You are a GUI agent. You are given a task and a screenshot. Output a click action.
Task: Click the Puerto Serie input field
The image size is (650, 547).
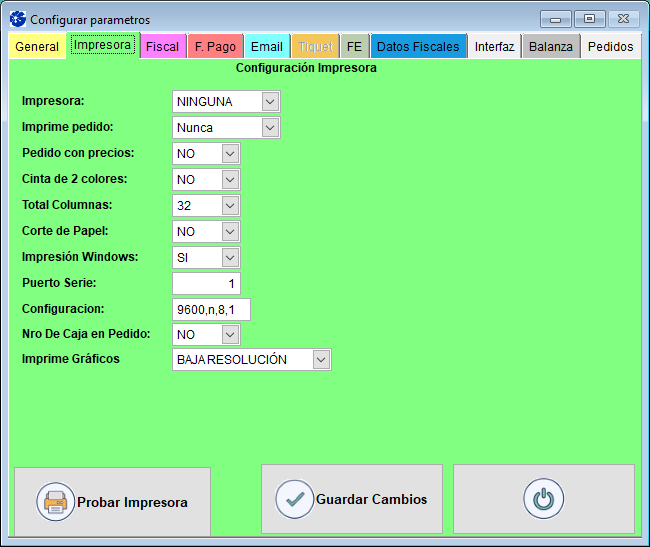[206, 283]
